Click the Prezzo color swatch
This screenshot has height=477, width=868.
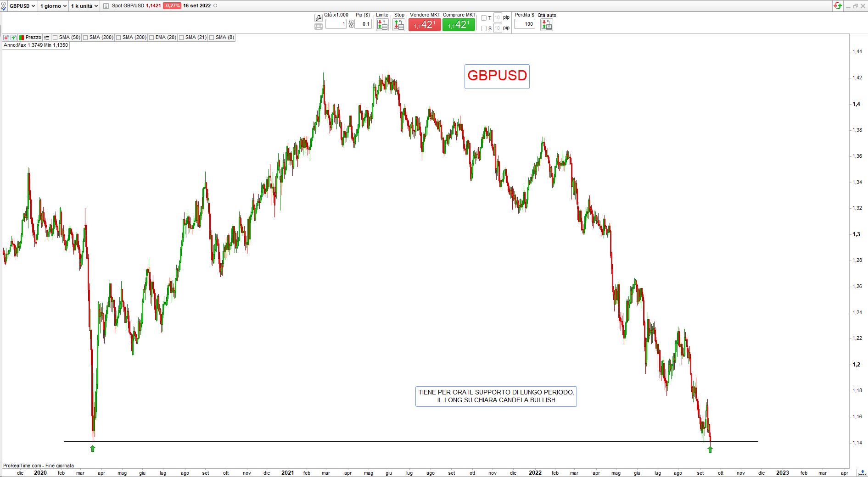(22, 38)
